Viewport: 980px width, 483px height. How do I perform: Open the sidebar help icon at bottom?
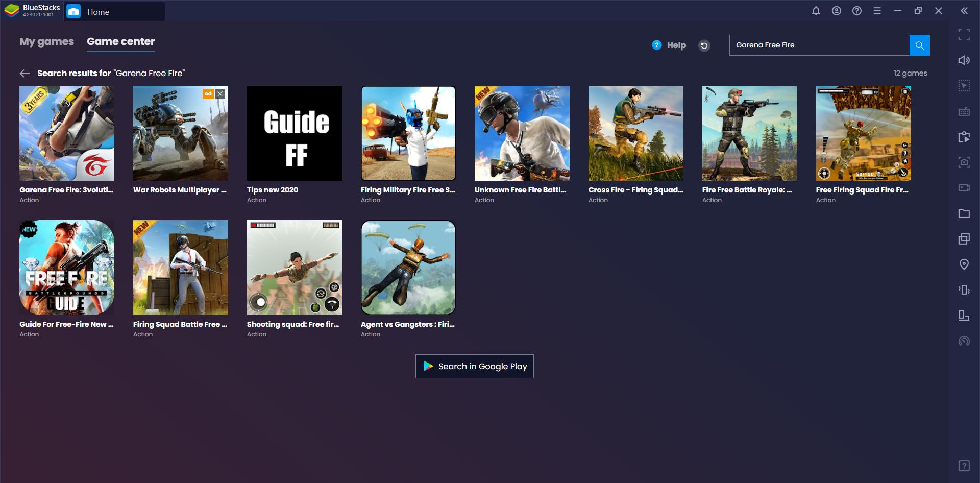964,466
